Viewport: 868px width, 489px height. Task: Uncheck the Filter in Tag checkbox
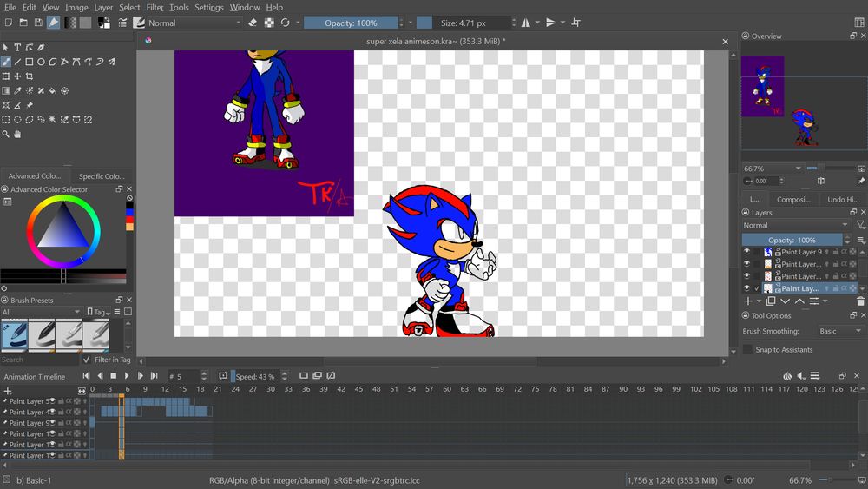point(87,360)
